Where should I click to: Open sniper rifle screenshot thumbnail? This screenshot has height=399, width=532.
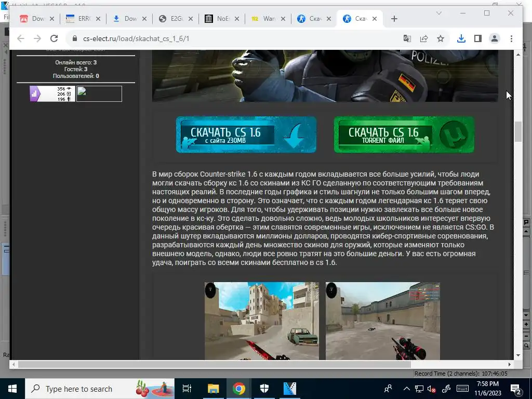[x=383, y=321]
